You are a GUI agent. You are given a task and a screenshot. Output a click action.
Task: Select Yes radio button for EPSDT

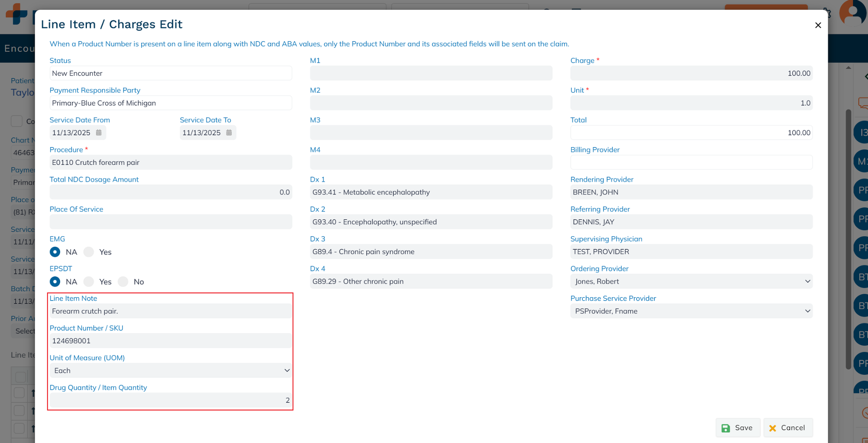[89, 281]
